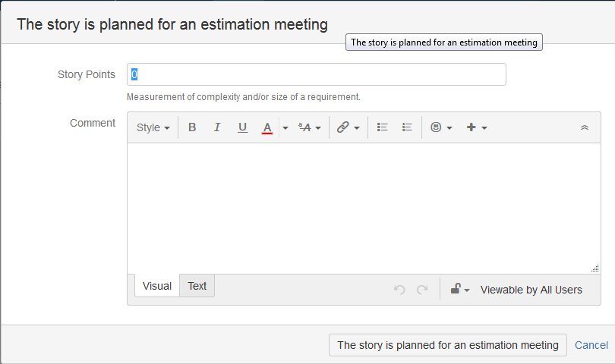Click the underline formatting icon
Image resolution: width=615 pixels, height=364 pixels.
pos(242,127)
